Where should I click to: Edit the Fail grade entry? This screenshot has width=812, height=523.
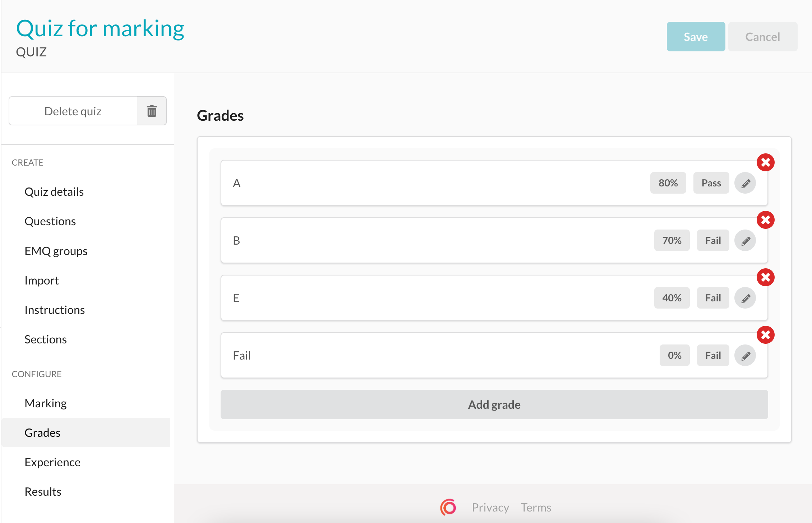pyautogui.click(x=745, y=356)
